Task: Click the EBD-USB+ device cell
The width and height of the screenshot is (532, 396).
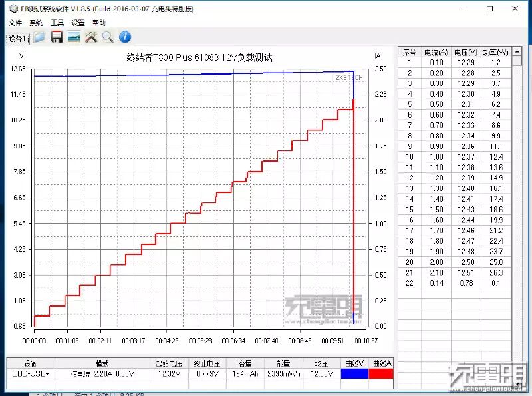Action: [x=31, y=374]
